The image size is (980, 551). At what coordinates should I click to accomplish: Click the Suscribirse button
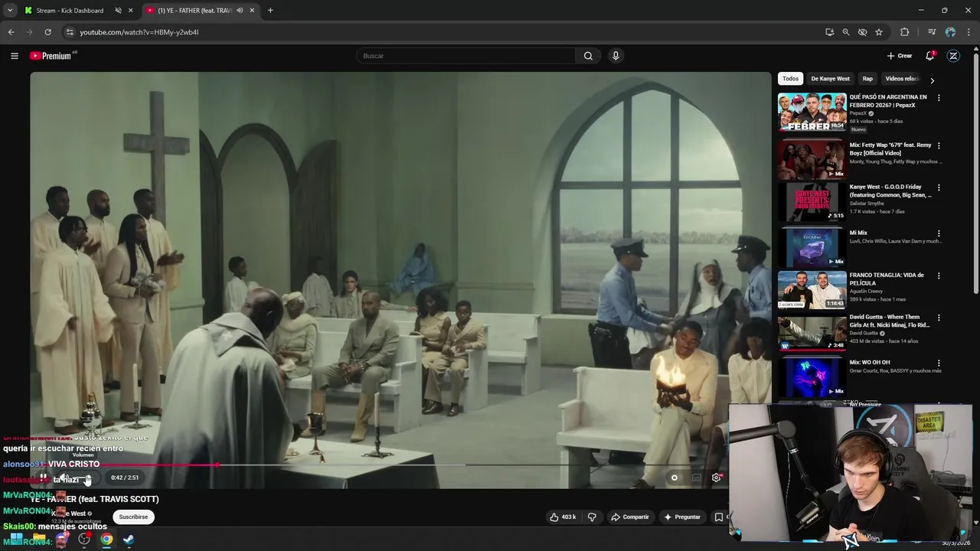(x=133, y=517)
